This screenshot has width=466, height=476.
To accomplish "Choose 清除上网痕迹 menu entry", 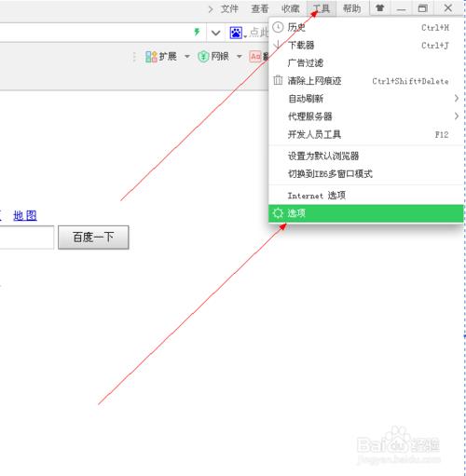I will (x=366, y=81).
